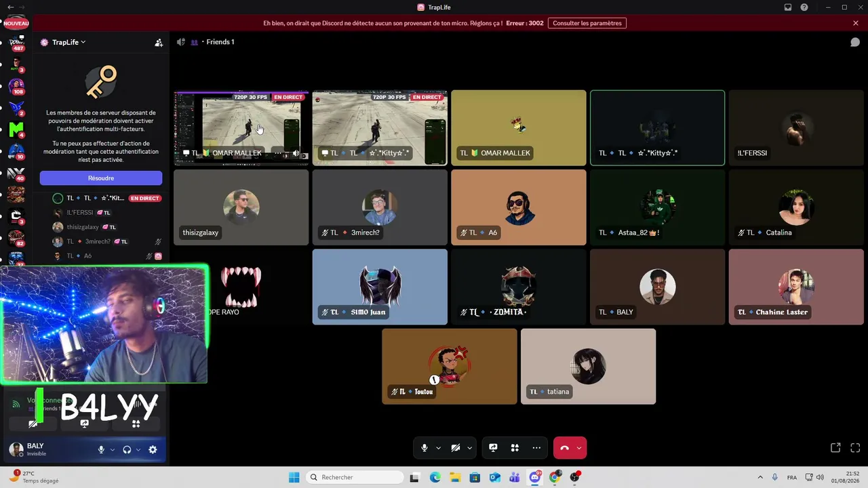The image size is (868, 488).
Task: Select !L'FERSSI in the voice member list
Action: pos(108,213)
